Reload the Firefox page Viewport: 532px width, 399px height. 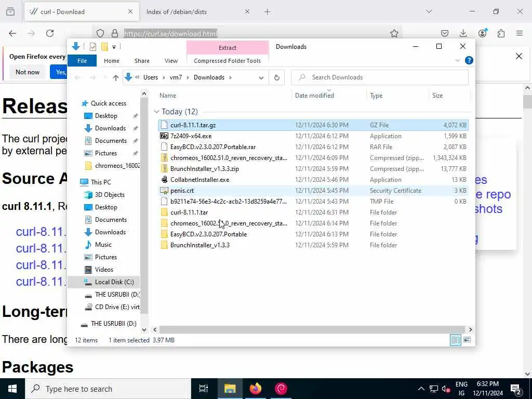pos(50,33)
